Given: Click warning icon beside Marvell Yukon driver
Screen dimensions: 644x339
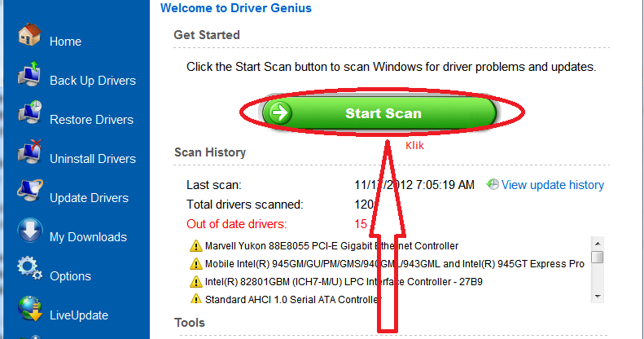Looking at the screenshot, I should tap(196, 246).
